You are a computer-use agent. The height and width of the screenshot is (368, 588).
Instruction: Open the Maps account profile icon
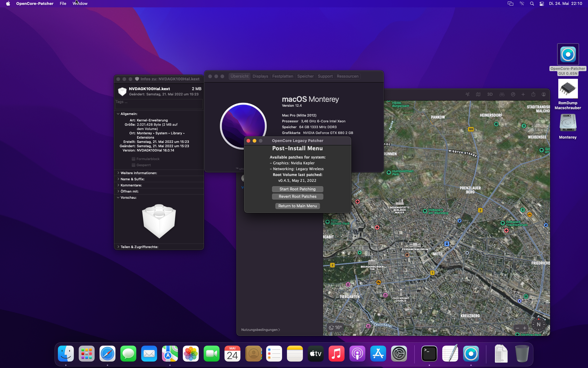tap(544, 94)
